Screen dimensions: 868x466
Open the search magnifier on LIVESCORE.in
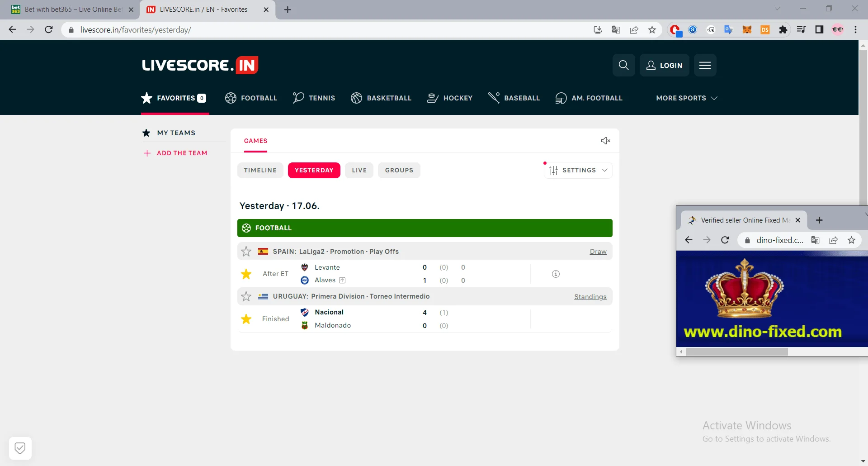click(x=624, y=65)
